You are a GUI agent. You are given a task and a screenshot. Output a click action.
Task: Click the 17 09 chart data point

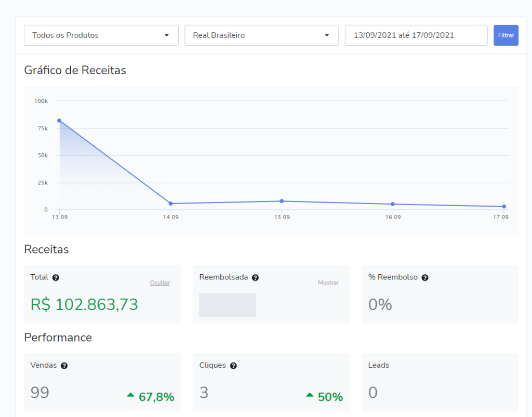(504, 207)
